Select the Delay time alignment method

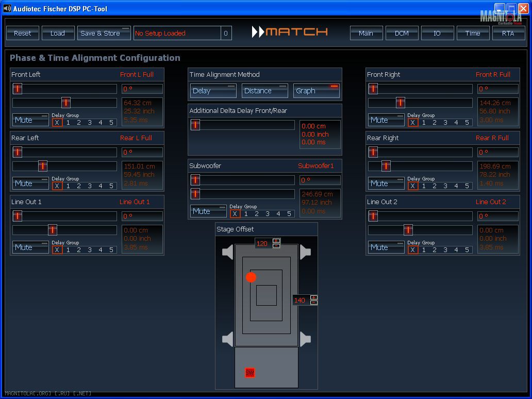(213, 91)
